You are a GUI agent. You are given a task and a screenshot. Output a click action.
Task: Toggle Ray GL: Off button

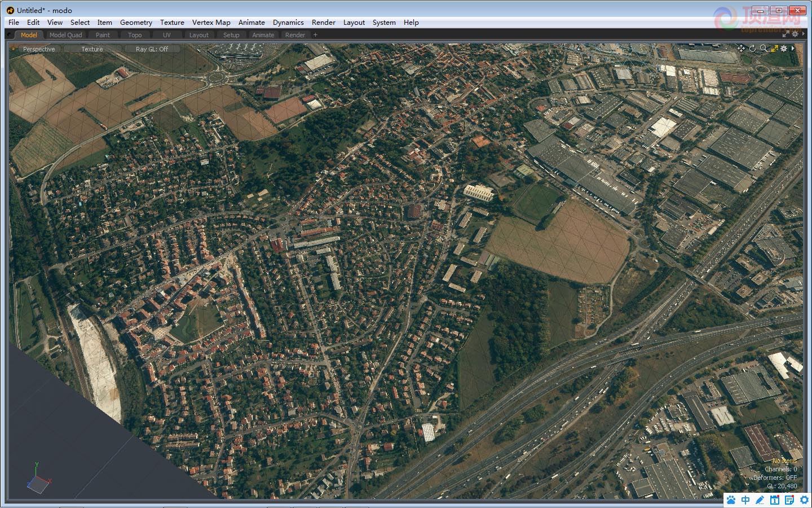click(152, 49)
